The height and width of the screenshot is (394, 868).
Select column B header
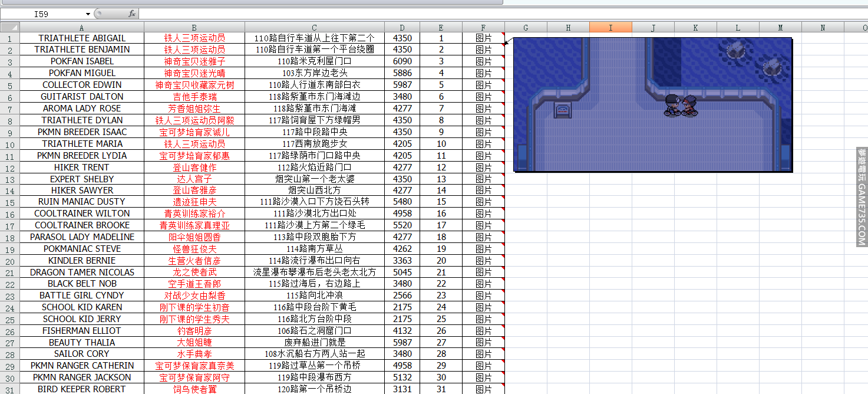pyautogui.click(x=194, y=27)
